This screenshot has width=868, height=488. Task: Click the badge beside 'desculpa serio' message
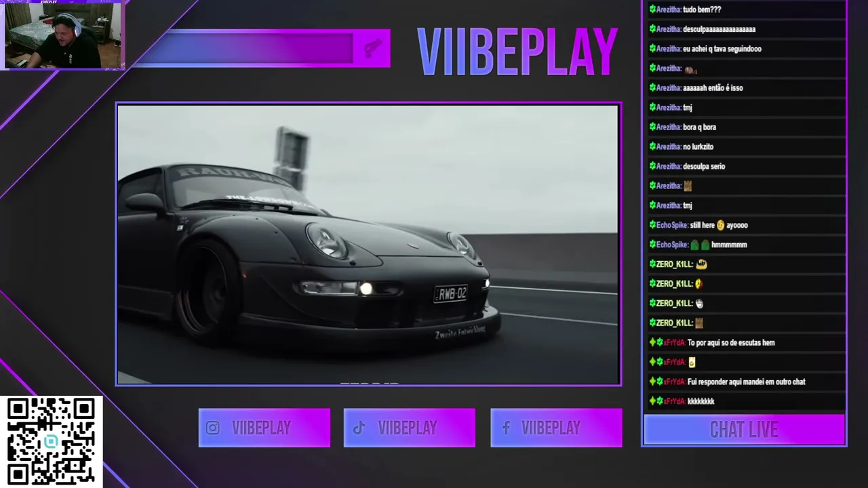(x=652, y=166)
